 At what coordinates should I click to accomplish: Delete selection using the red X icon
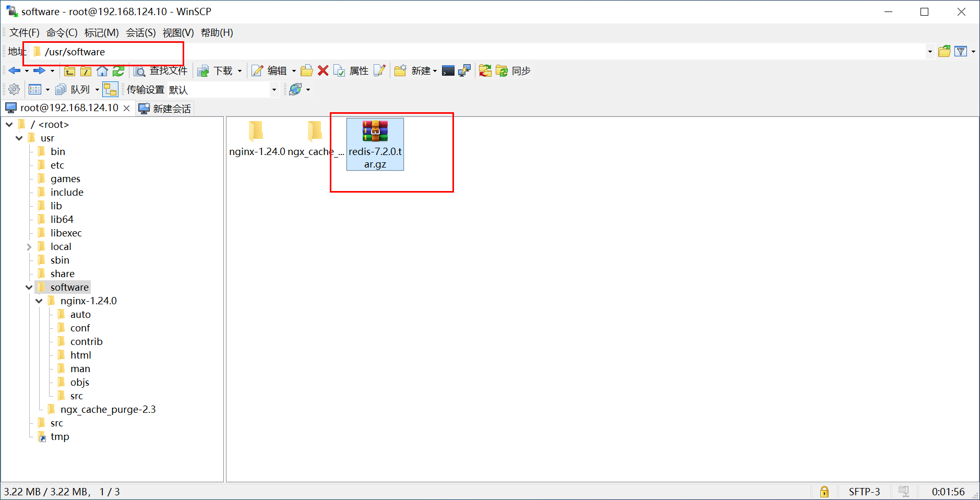click(x=324, y=70)
